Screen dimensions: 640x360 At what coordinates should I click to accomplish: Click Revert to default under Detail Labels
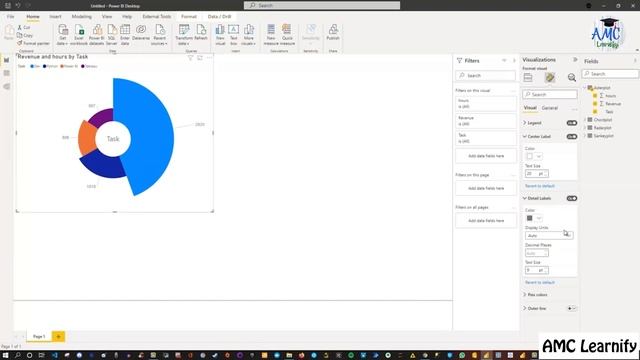tap(540, 282)
